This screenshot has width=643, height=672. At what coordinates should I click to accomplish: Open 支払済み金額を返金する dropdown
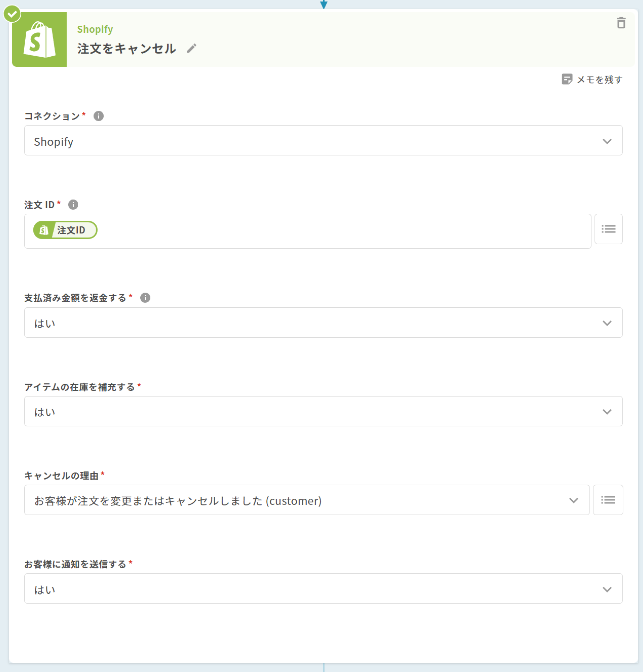(607, 323)
